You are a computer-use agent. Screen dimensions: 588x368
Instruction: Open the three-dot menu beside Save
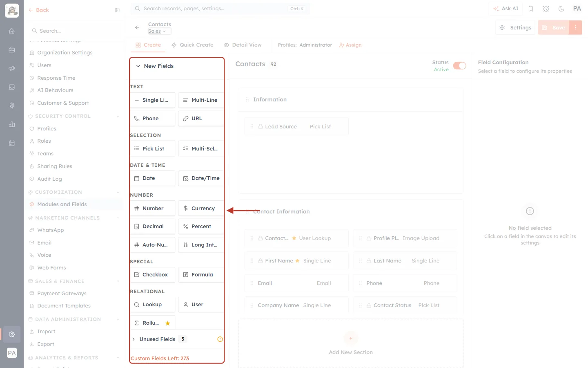tap(575, 27)
